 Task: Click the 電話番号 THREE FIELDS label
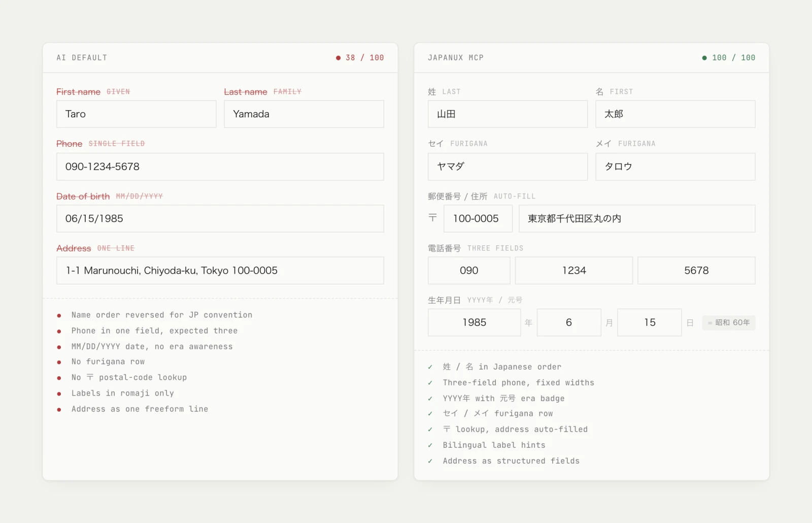pyautogui.click(x=476, y=248)
